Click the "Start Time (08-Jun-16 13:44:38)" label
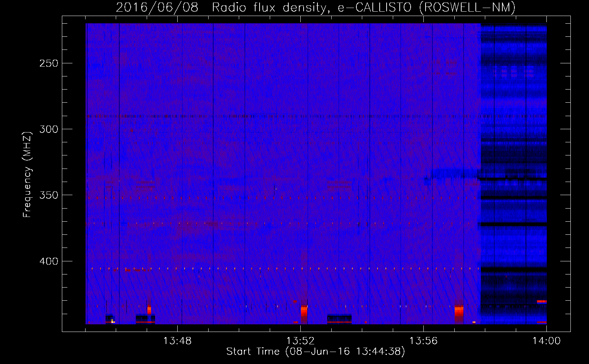The width and height of the screenshot is (589, 364). 316,352
